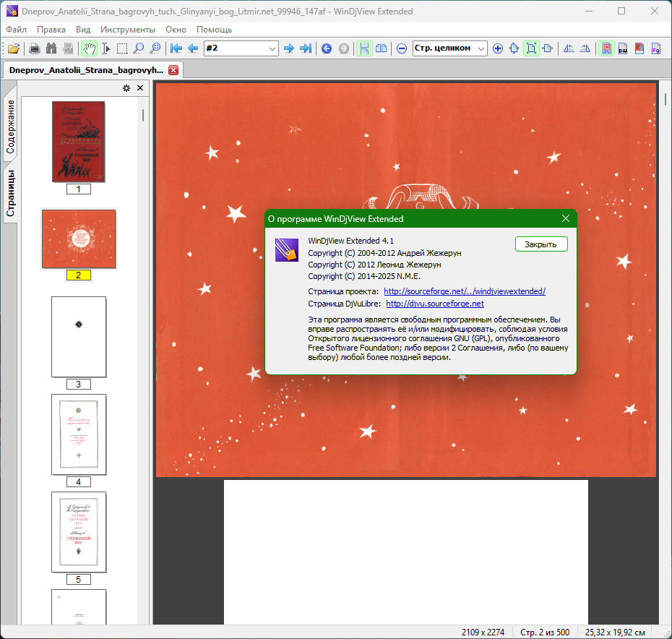Click the '2109 x 2274' status bar field
This screenshot has width=672, height=639.
coord(483,632)
